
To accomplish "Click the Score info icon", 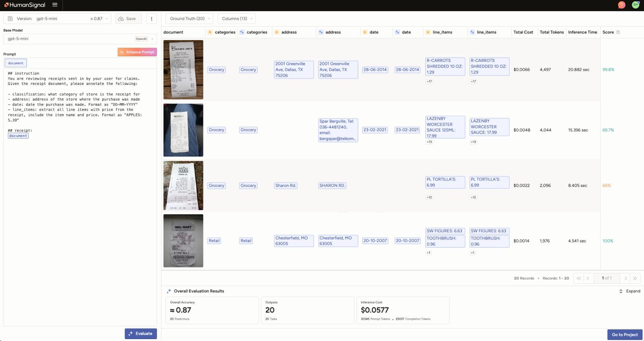I will 618,32.
